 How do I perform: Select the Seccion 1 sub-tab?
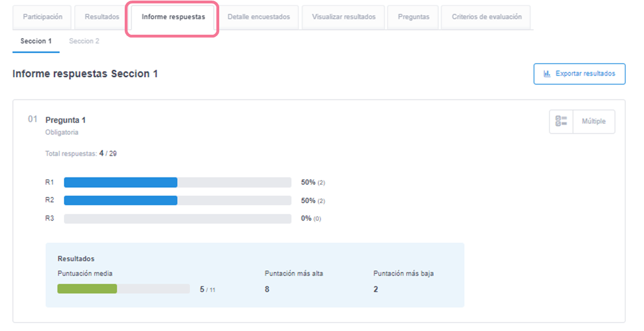point(36,41)
